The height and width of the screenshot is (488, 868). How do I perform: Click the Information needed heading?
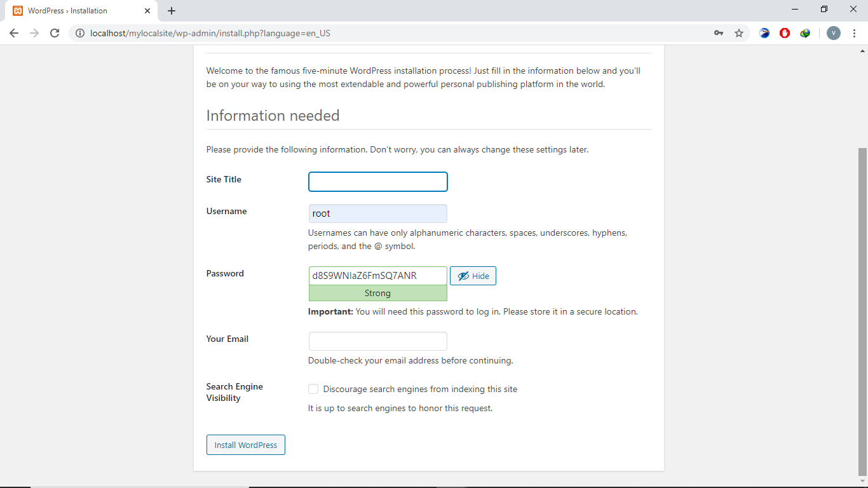pyautogui.click(x=273, y=116)
